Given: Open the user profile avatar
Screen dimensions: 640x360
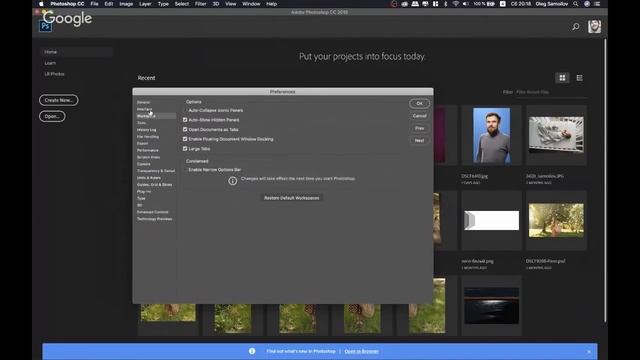Looking at the screenshot, I should 594,27.
